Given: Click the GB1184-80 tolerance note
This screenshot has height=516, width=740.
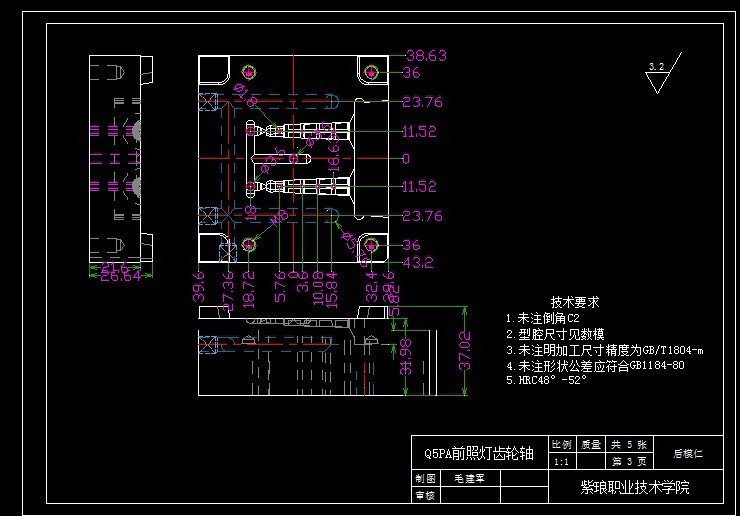Looking at the screenshot, I should [x=595, y=366].
